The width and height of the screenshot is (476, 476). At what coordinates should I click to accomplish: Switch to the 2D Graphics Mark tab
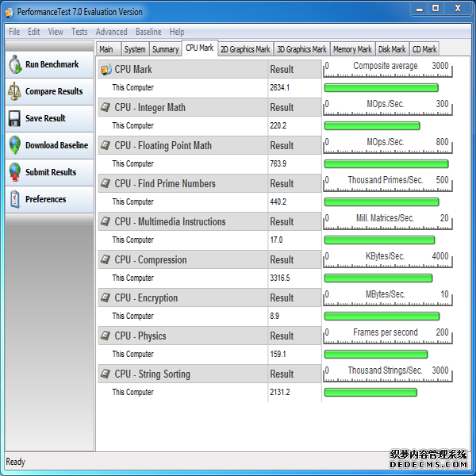point(245,49)
